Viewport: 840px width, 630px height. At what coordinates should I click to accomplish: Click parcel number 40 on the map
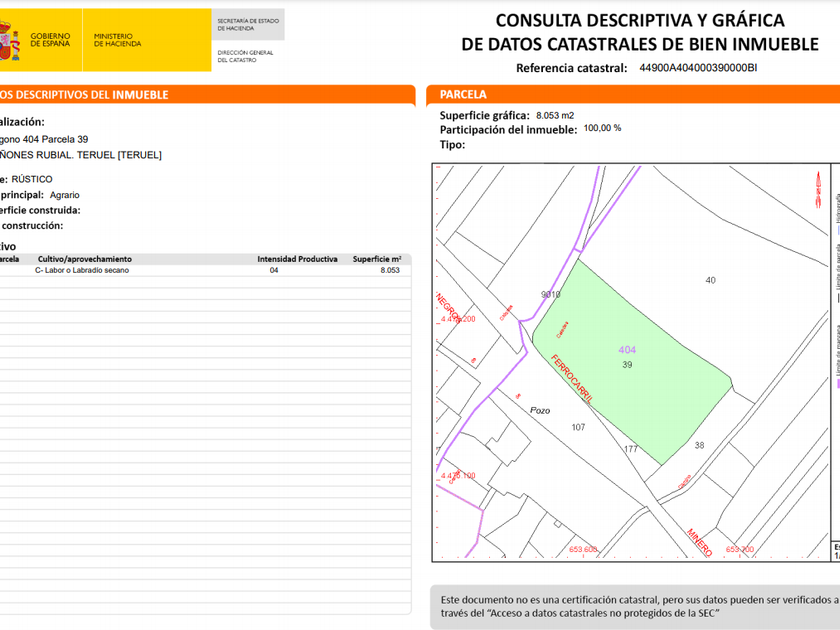coord(710,280)
